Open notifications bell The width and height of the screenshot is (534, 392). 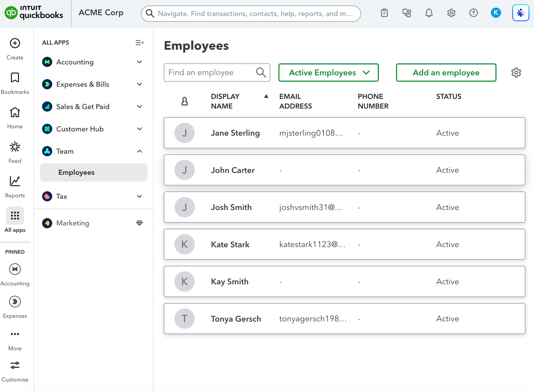point(429,13)
